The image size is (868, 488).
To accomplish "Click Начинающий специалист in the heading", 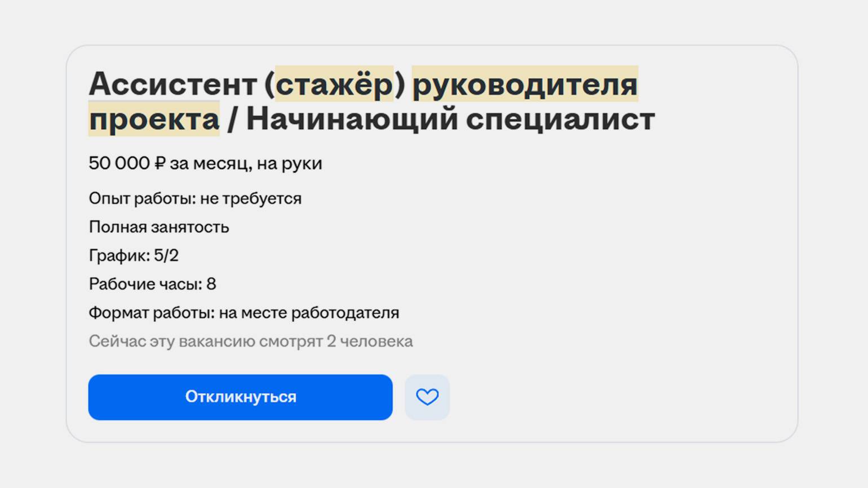I will (x=450, y=119).
